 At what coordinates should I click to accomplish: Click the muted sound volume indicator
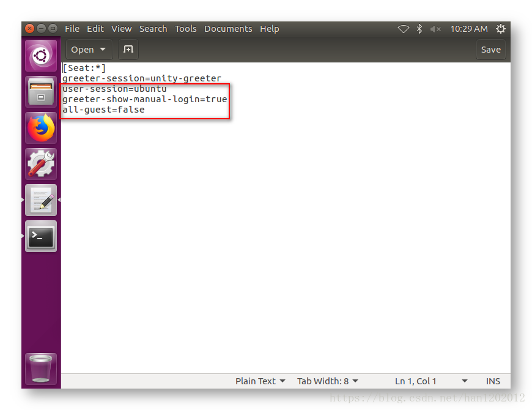[x=435, y=29]
